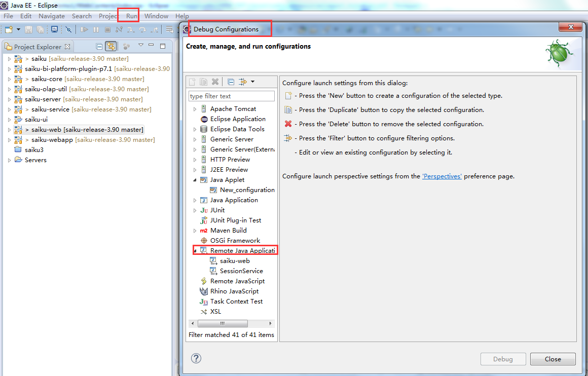Open the Search menu

click(x=82, y=16)
